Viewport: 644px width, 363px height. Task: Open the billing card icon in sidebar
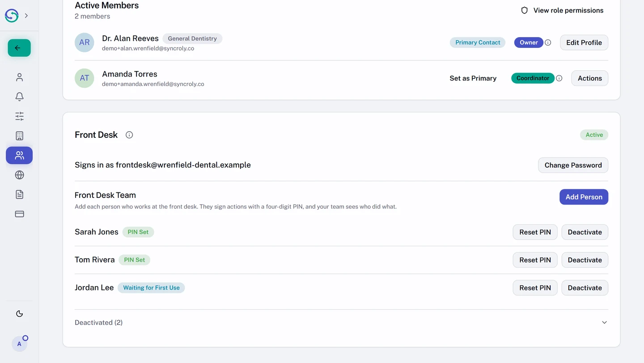(x=19, y=214)
